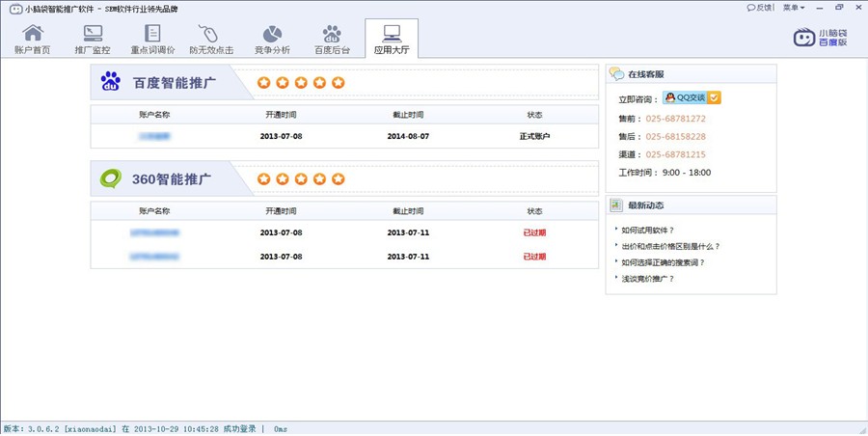Open the 百度后台 paw icon tab
Viewport: 868px width, 436px height.
tap(332, 40)
